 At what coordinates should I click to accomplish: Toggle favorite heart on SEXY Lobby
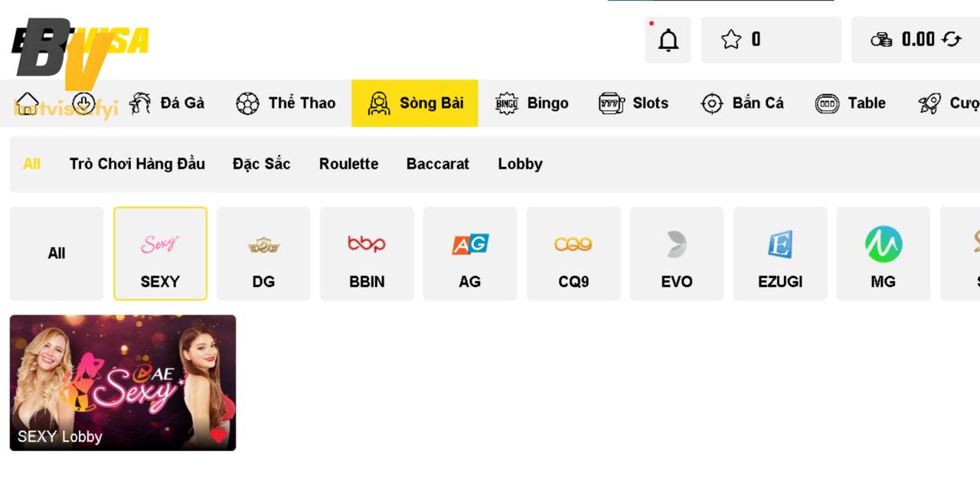coord(218,435)
